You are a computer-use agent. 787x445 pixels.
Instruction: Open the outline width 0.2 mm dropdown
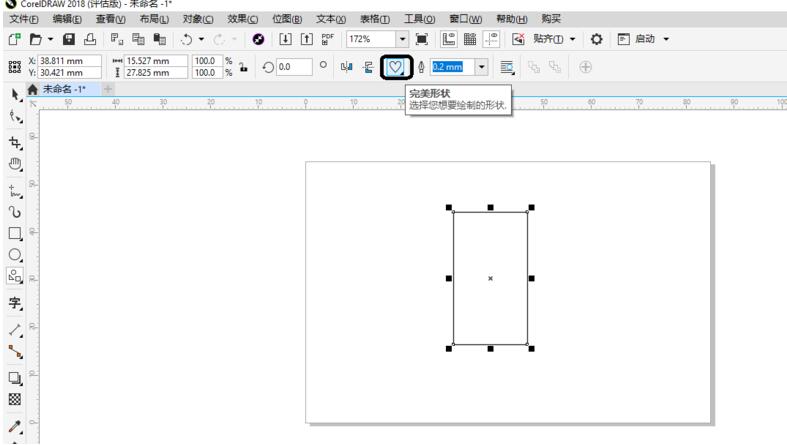[482, 67]
